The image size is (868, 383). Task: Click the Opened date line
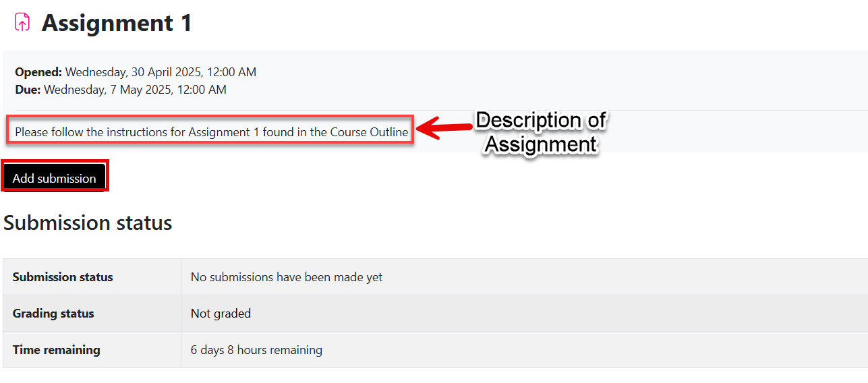pyautogui.click(x=136, y=72)
